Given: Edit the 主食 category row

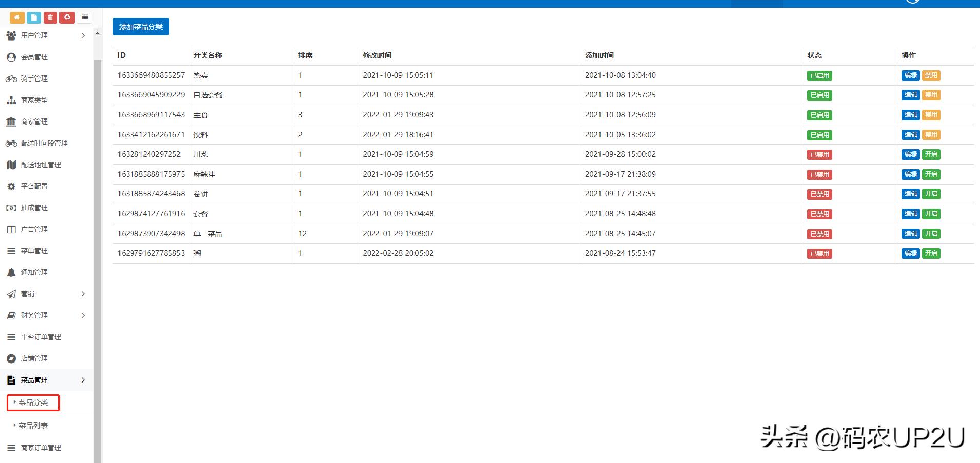Looking at the screenshot, I should tap(911, 115).
